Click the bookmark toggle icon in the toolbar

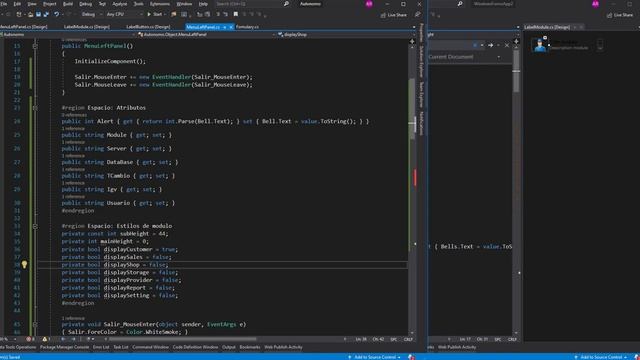(236, 14)
